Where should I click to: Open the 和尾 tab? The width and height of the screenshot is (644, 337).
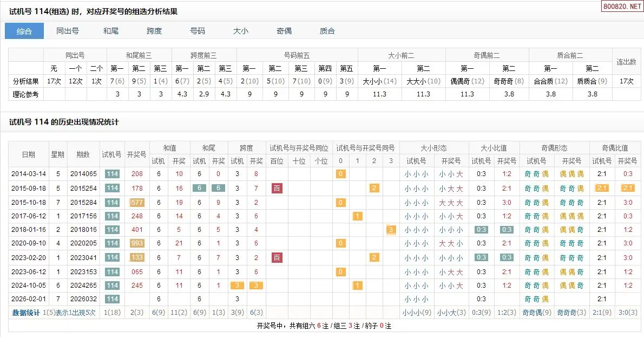111,31
